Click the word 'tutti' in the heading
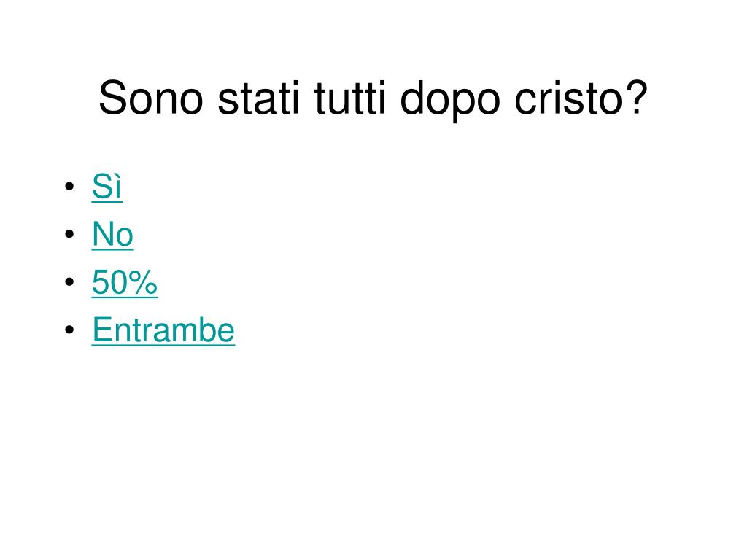This screenshot has width=747, height=560. [x=349, y=98]
